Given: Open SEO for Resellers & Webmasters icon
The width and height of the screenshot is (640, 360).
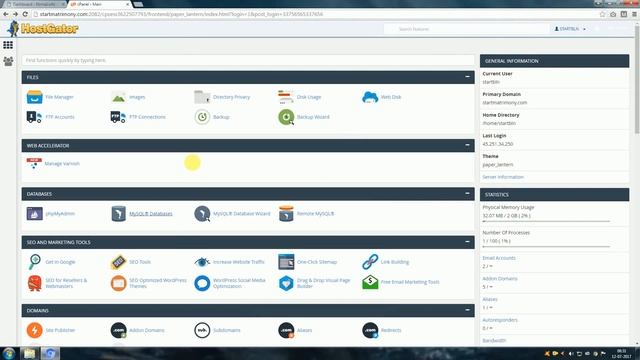Looking at the screenshot, I should 34,283.
